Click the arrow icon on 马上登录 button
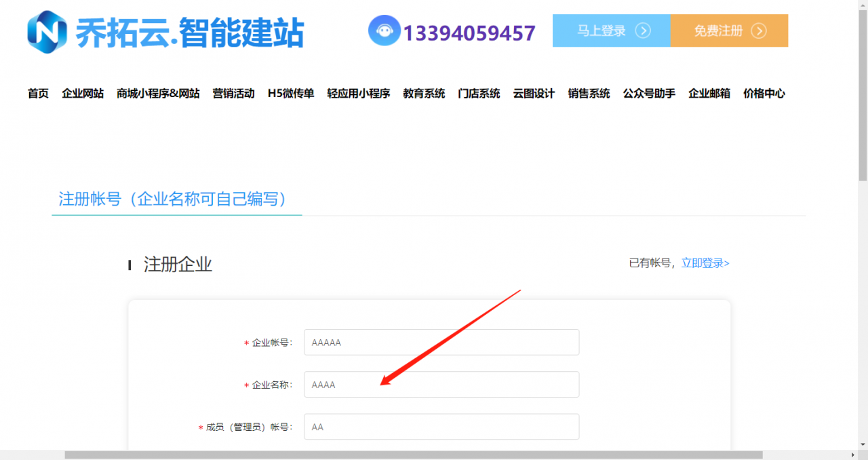 pyautogui.click(x=642, y=31)
